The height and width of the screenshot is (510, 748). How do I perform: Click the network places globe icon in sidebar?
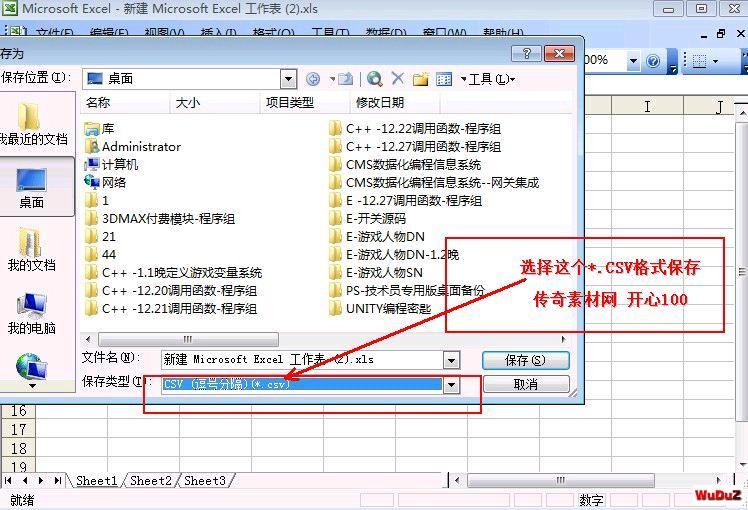tap(31, 366)
